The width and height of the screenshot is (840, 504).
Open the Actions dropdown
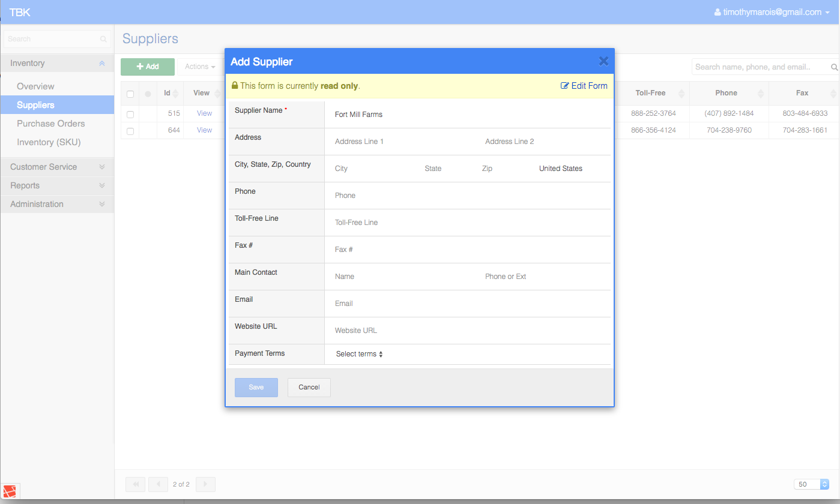200,67
